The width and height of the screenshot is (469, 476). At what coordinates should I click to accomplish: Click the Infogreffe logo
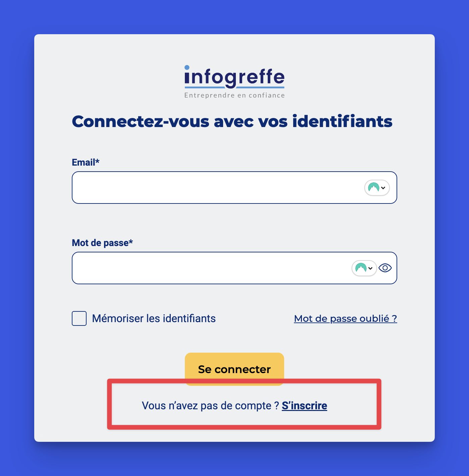point(234,77)
